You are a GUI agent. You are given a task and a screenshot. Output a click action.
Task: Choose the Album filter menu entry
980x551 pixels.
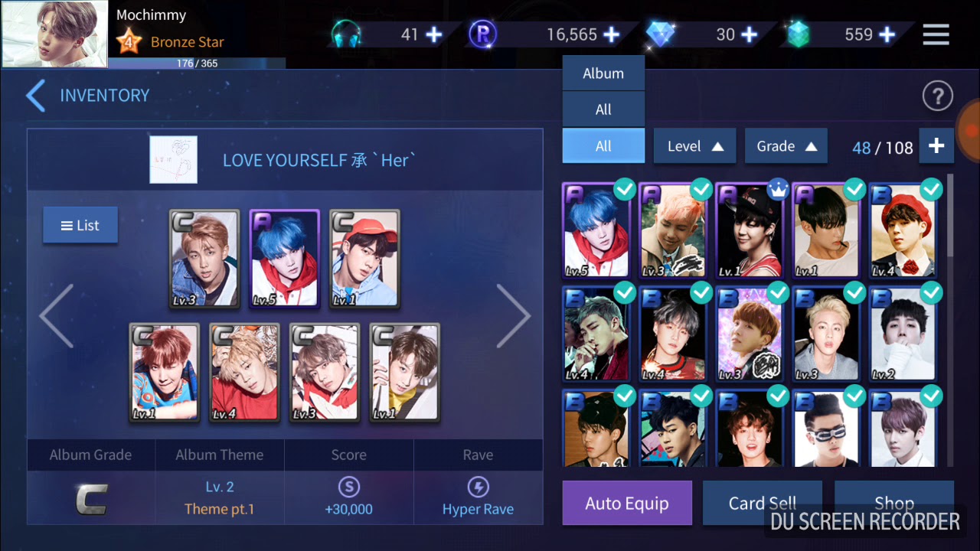pos(603,73)
